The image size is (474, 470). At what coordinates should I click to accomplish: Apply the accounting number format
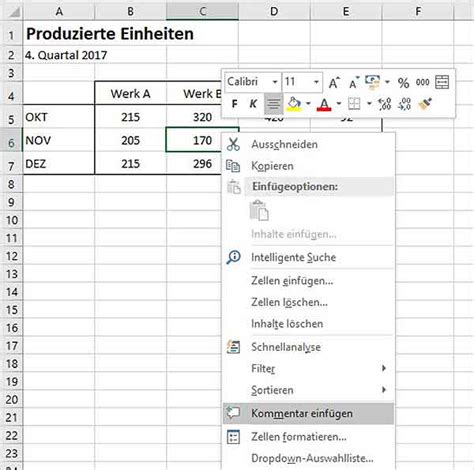tap(372, 82)
